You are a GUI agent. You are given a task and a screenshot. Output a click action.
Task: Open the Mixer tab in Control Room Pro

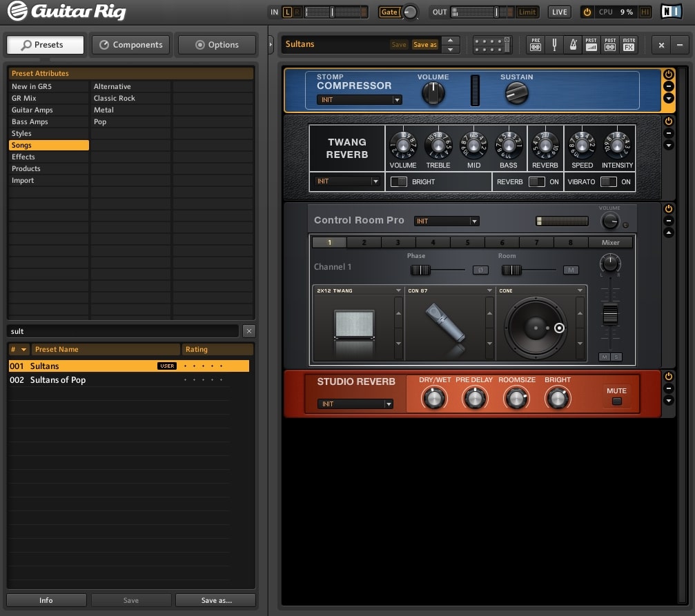[x=610, y=242]
